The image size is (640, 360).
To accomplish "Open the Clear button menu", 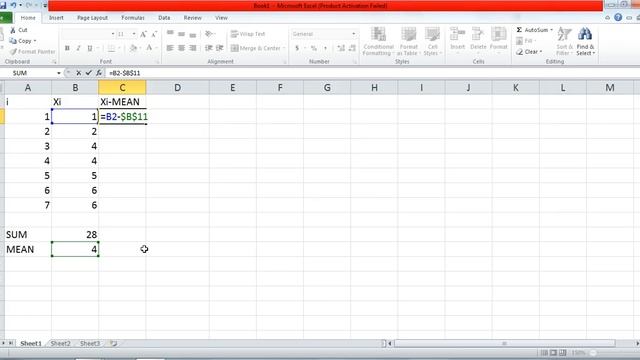I will (x=529, y=52).
